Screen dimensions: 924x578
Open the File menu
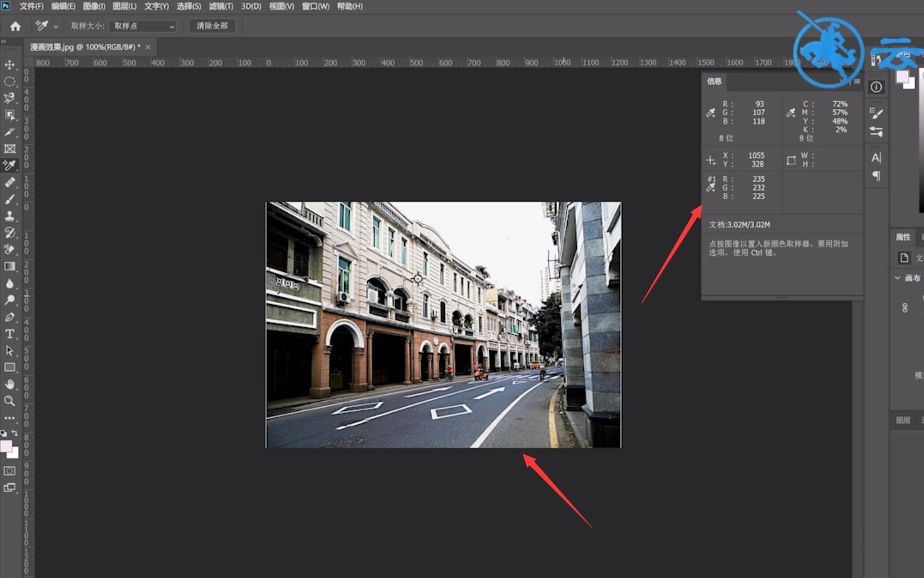coord(31,6)
